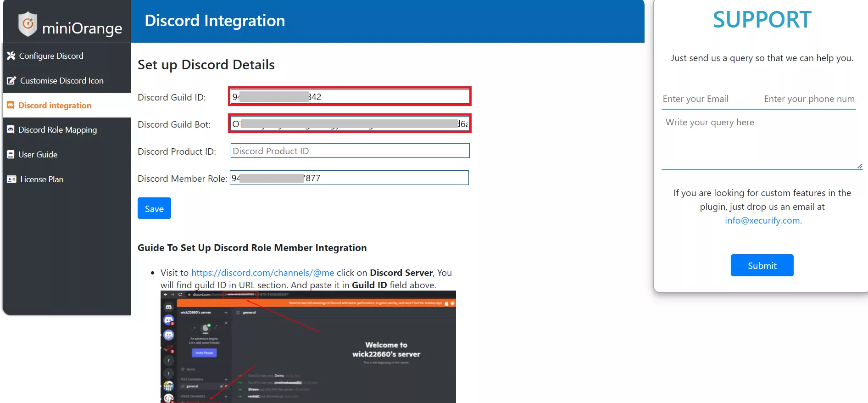Click the License Plan card icon

pyautogui.click(x=11, y=179)
